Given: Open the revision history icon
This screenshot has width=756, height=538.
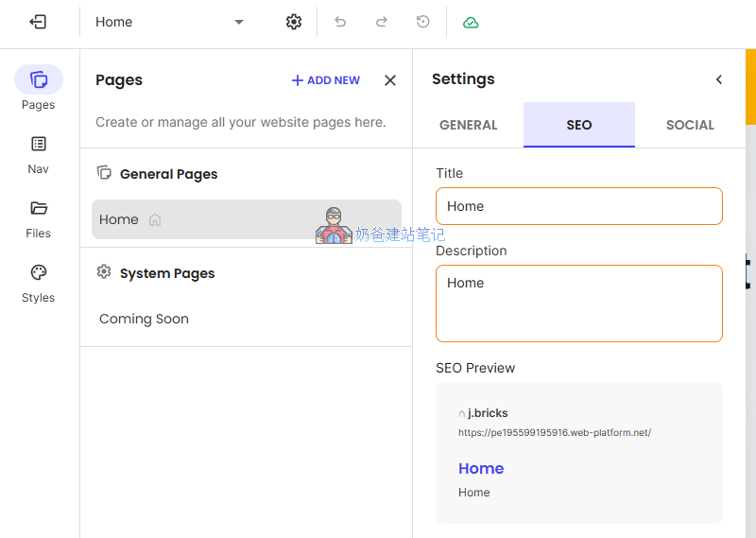Looking at the screenshot, I should click(x=423, y=22).
